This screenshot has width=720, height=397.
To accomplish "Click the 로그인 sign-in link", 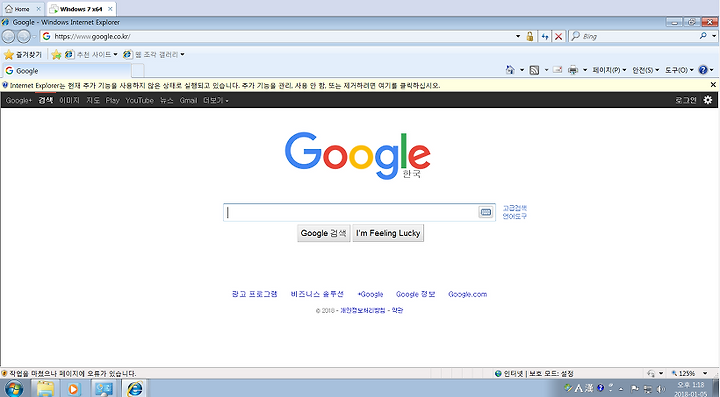I will click(686, 100).
